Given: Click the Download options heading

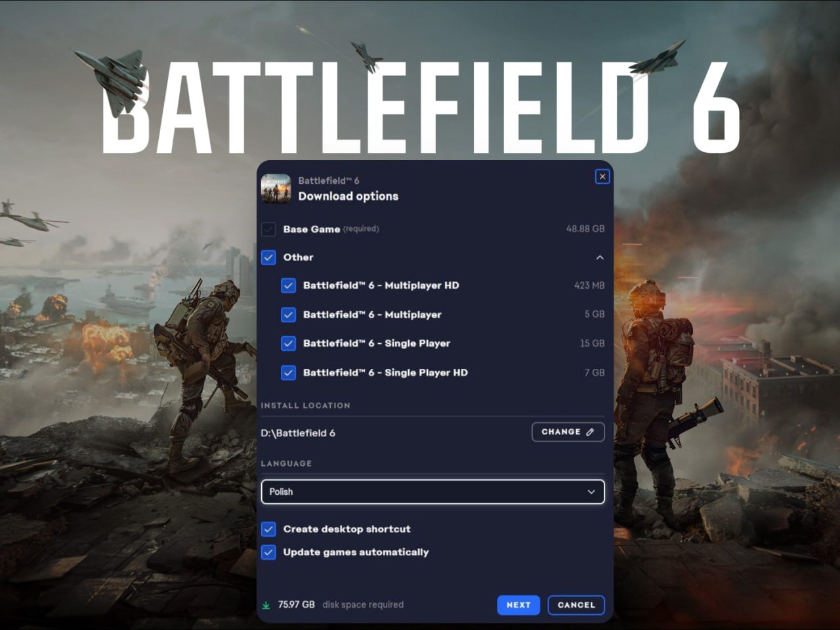Looking at the screenshot, I should 348,196.
